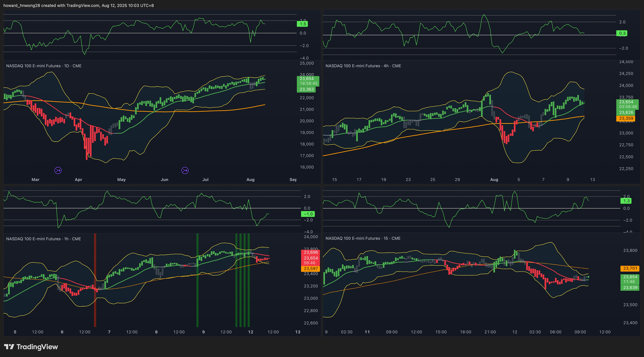Image resolution: width=644 pixels, height=357 pixels.
Task: Open the NASDAQ 100 E-mini Futures 1D title
Action: click(44, 66)
